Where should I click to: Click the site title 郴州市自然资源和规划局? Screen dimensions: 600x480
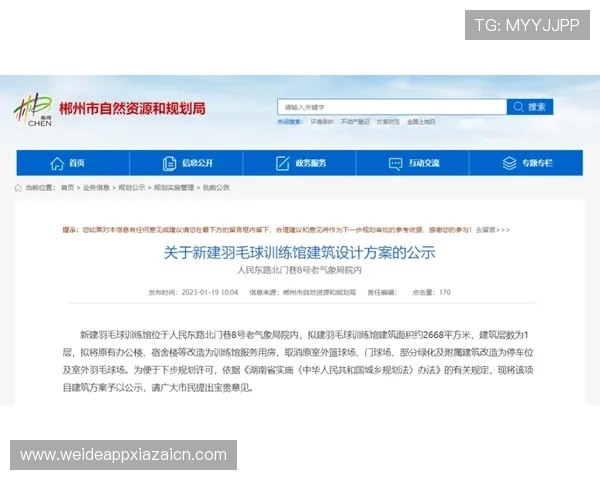132,109
